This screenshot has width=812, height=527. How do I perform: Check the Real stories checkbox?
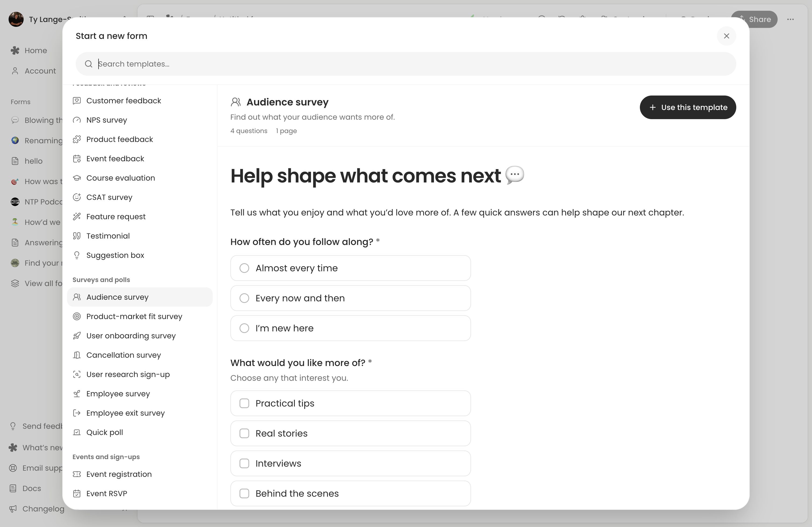pyautogui.click(x=244, y=434)
